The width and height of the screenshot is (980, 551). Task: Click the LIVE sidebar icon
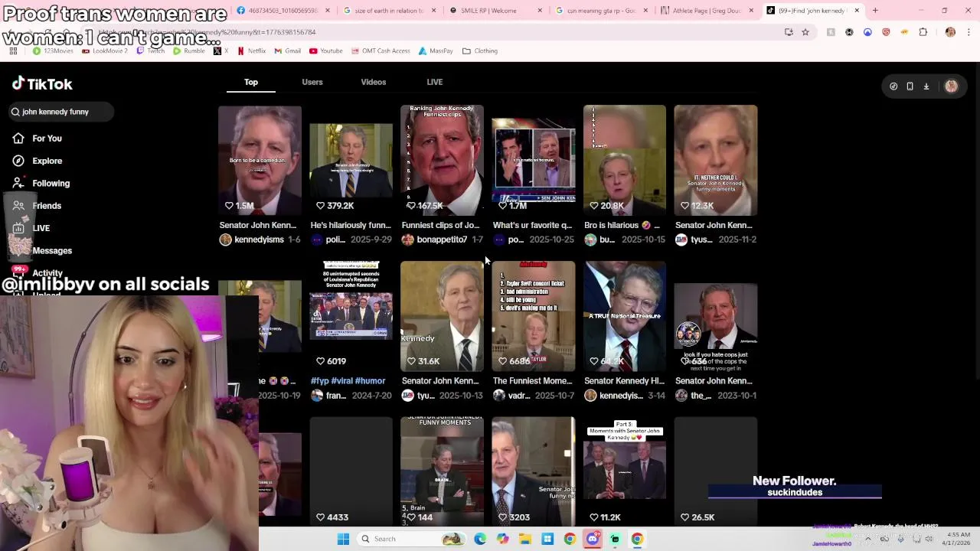[x=18, y=228]
